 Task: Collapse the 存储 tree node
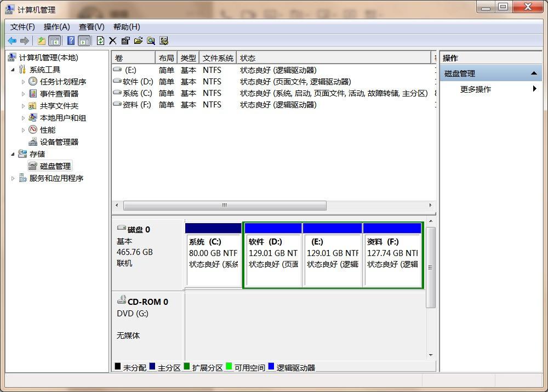[13, 154]
